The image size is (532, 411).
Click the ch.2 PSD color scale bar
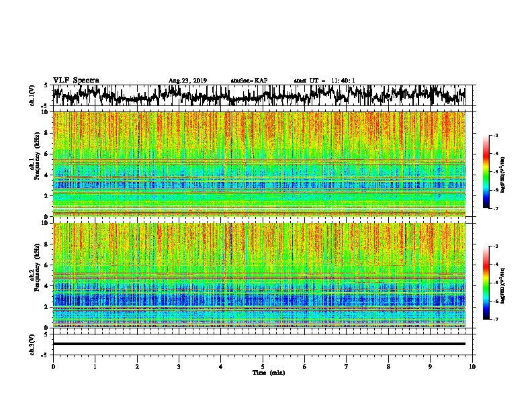pyautogui.click(x=486, y=283)
